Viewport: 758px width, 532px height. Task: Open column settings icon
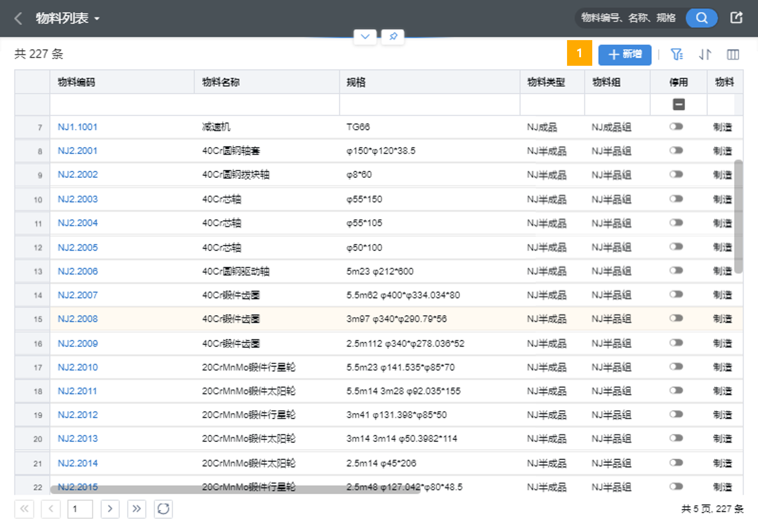coord(733,55)
